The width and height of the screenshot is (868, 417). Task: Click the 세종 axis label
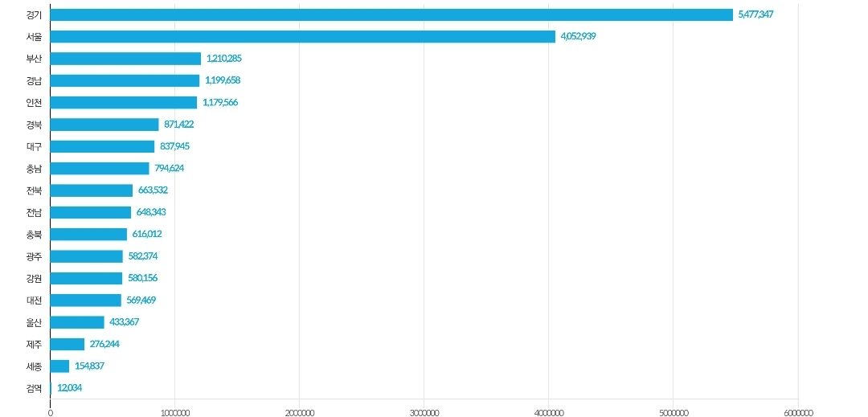click(x=34, y=366)
